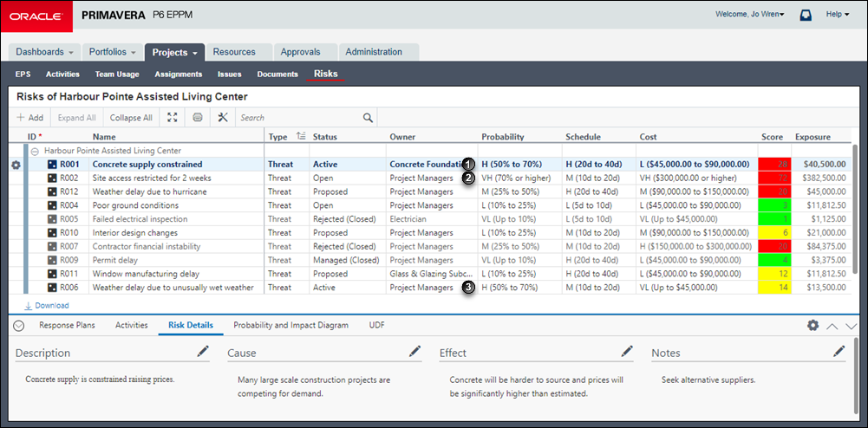Click Collapse All button

tap(131, 118)
